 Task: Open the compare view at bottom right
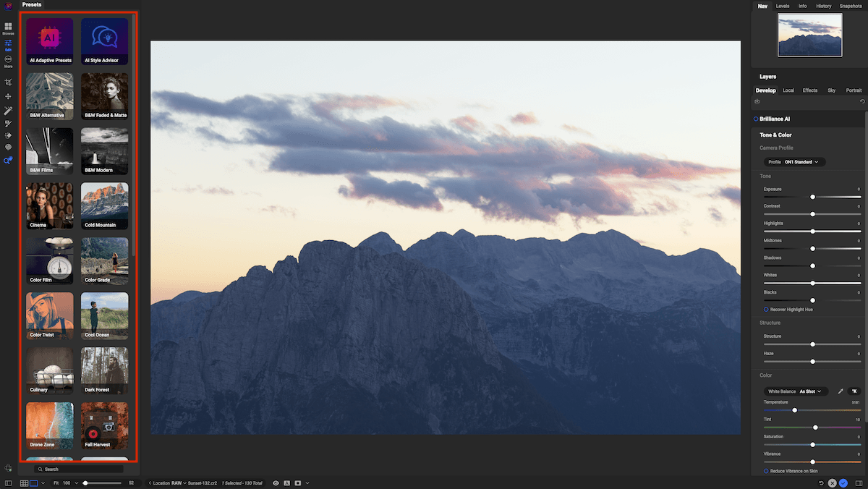tap(859, 482)
